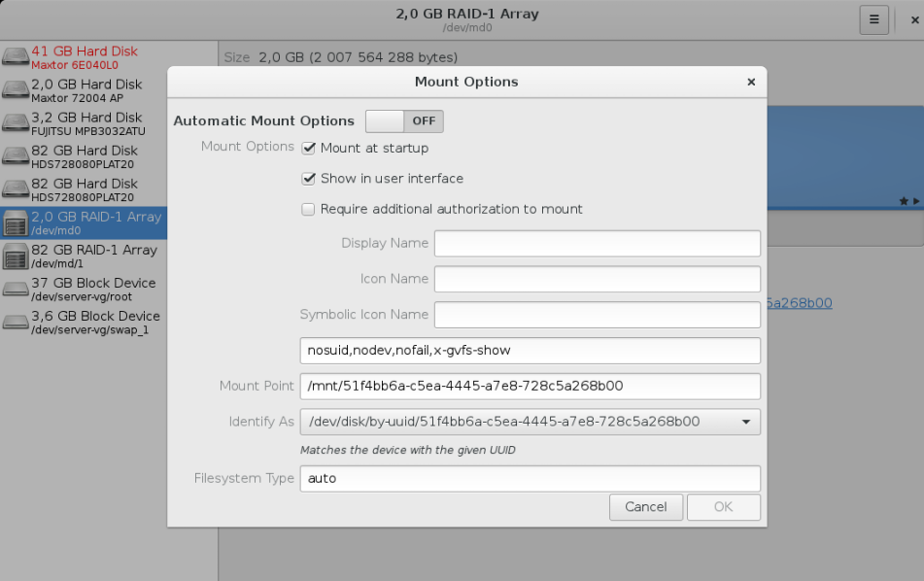Viewport: 924px width, 581px height.
Task: Uncheck Mount at startup
Action: pos(308,149)
